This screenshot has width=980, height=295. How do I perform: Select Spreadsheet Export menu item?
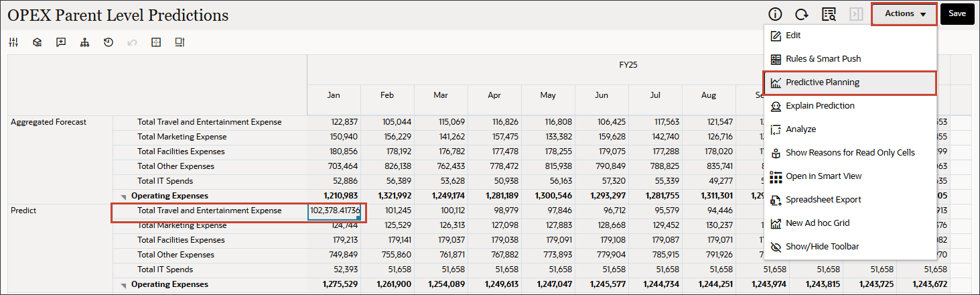pyautogui.click(x=850, y=200)
